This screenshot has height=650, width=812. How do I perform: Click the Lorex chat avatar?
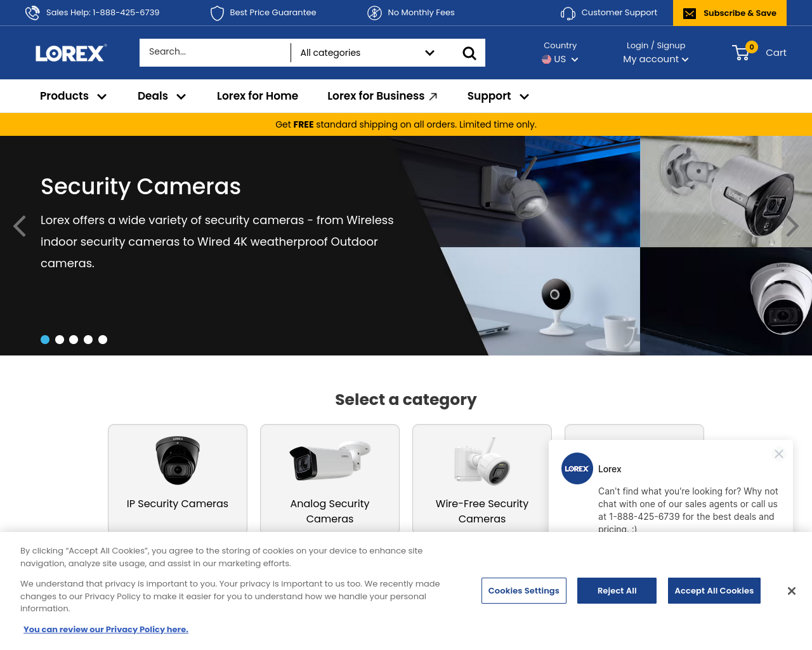pos(577,468)
